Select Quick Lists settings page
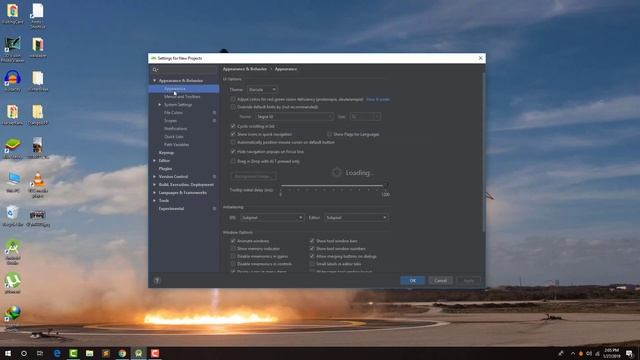Screen dimensions: 640x360 click(173, 137)
